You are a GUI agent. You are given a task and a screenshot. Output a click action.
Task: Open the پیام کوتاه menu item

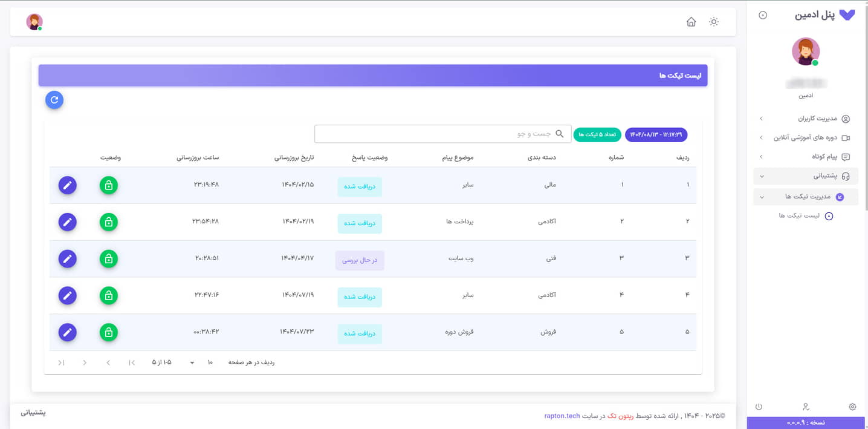pyautogui.click(x=805, y=157)
